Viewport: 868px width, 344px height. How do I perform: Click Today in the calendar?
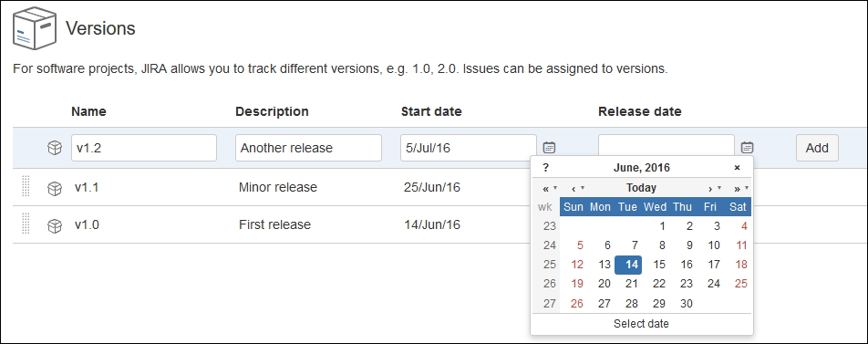[641, 188]
